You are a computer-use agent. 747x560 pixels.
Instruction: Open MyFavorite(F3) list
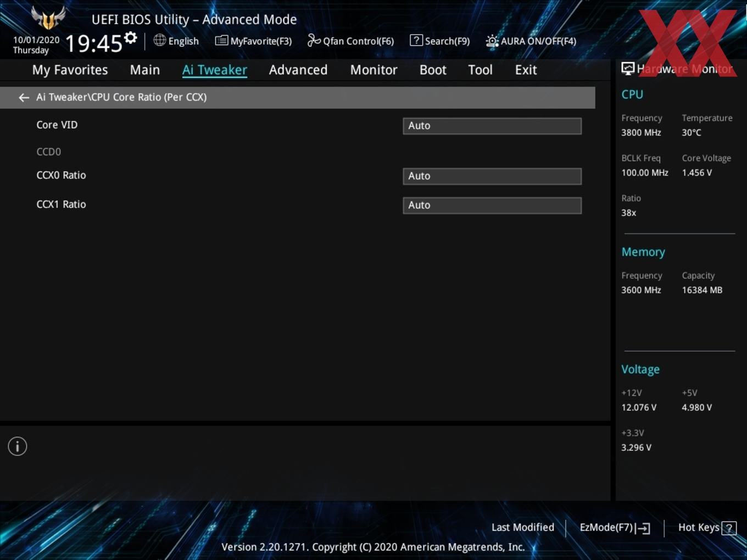click(253, 41)
